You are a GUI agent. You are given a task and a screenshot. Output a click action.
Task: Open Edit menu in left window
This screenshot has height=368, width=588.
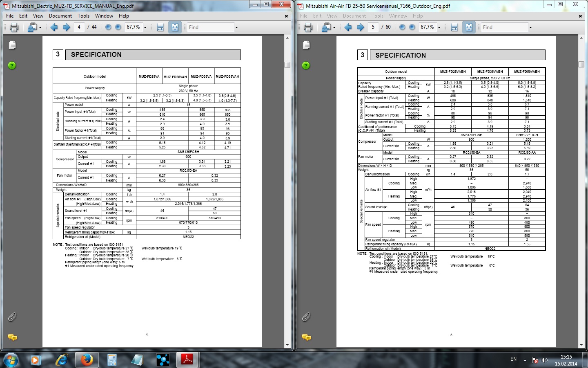[x=23, y=16]
